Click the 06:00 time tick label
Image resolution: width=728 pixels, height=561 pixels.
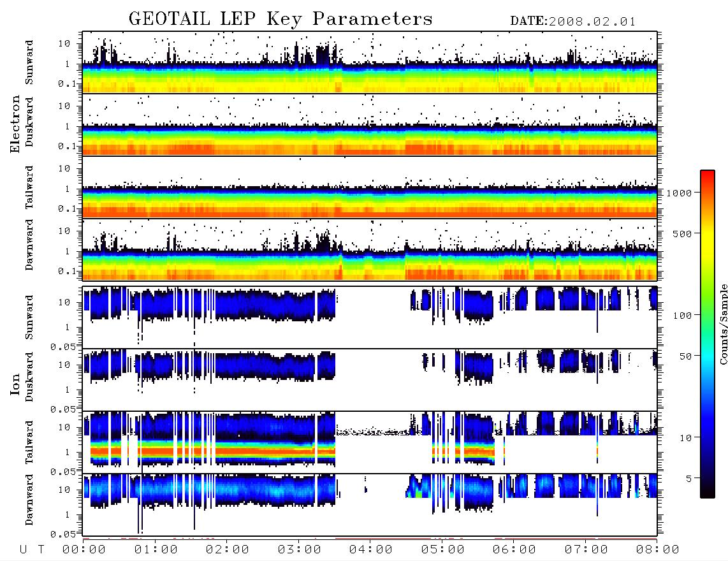coord(514,550)
